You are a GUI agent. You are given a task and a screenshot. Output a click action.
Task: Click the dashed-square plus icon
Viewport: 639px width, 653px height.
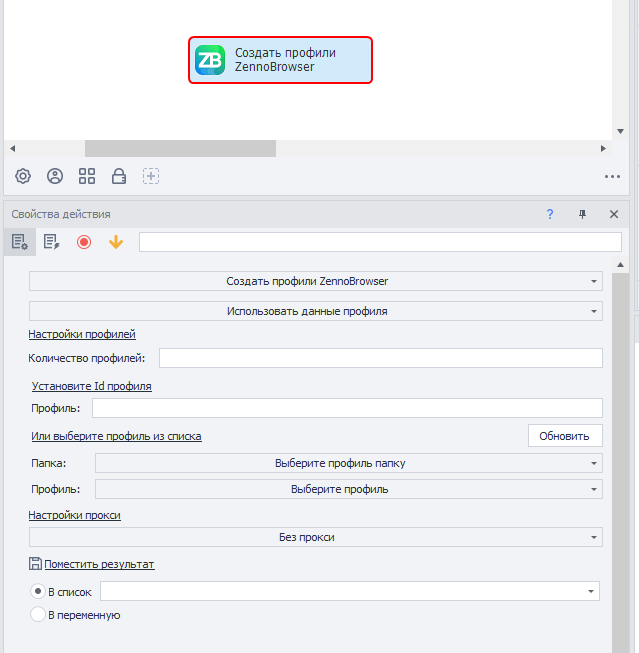[x=151, y=176]
